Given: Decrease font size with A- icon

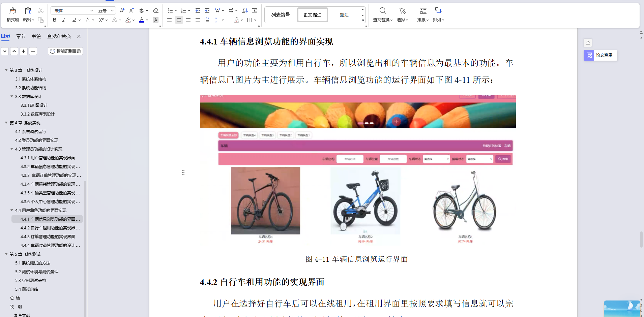Looking at the screenshot, I should tap(131, 11).
